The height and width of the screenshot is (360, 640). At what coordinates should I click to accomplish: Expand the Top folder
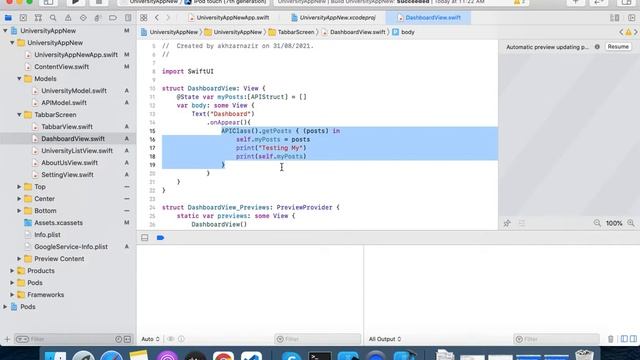click(19, 187)
